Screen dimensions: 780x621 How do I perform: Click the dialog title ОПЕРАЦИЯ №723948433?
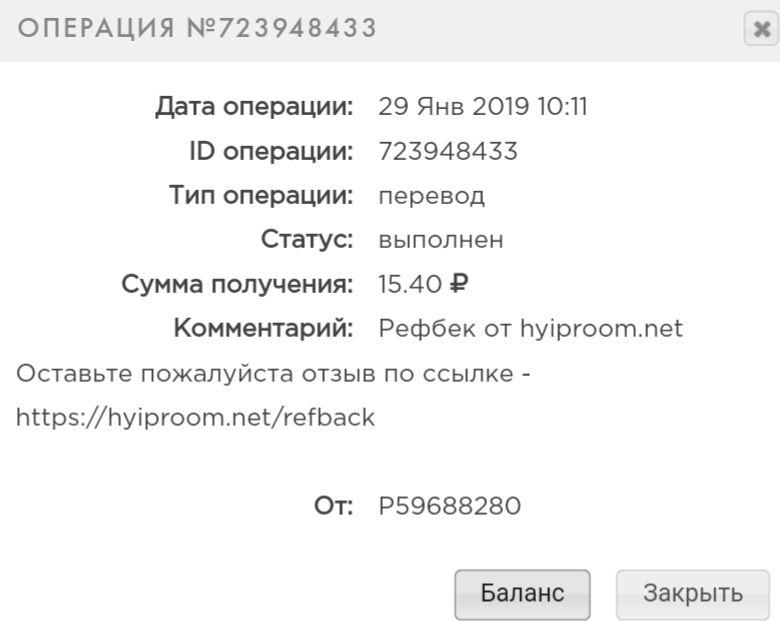pyautogui.click(x=197, y=28)
